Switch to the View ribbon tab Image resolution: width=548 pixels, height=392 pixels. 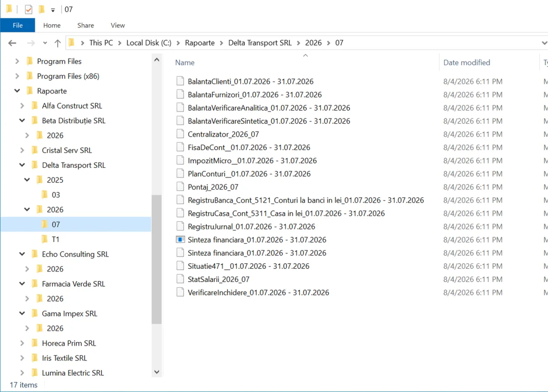(118, 26)
